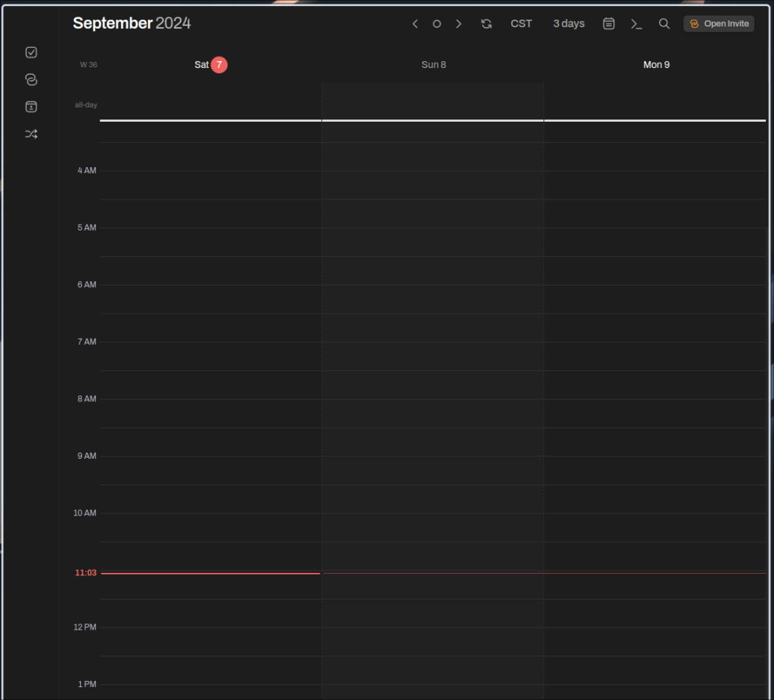Click the chain link icon in sidebar

31,79
